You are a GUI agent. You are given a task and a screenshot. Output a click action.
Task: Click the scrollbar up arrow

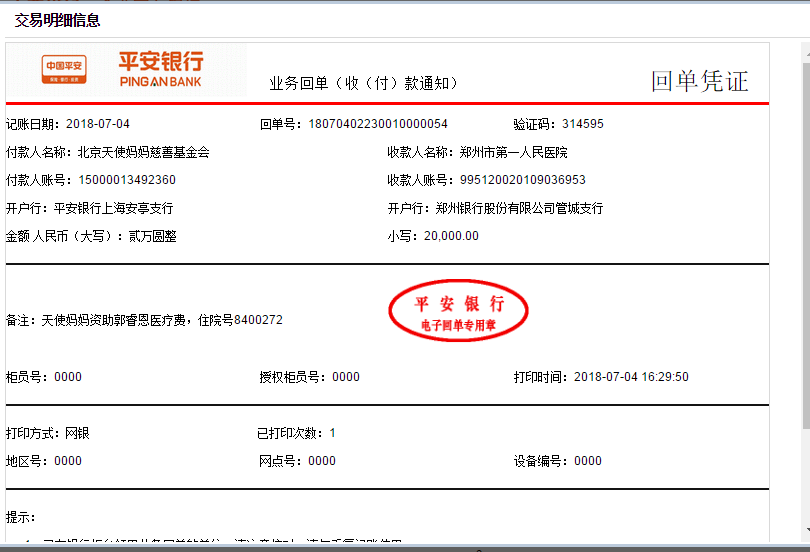point(806,52)
